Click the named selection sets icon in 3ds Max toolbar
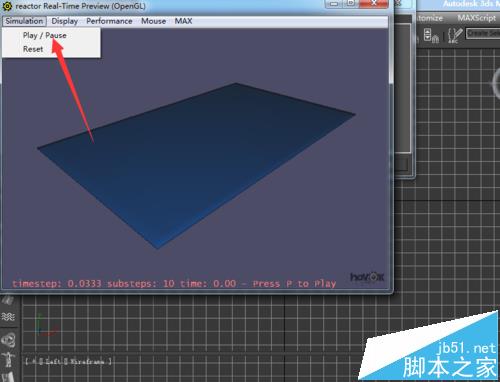The height and width of the screenshot is (382, 500). point(431,35)
